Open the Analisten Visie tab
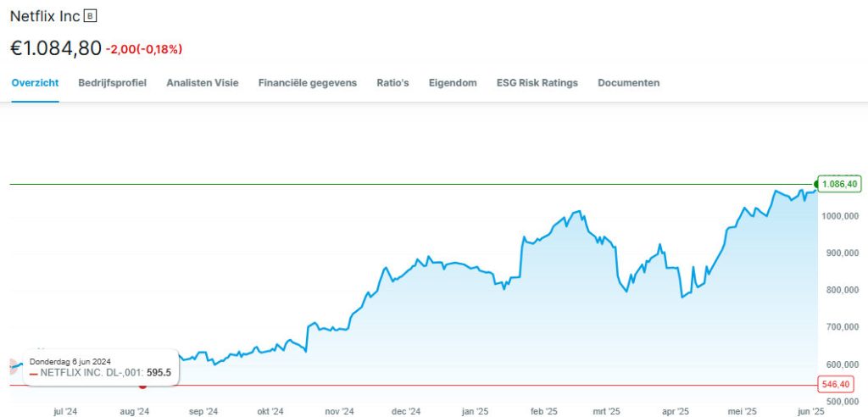This screenshot has height=417, width=868. tap(203, 83)
